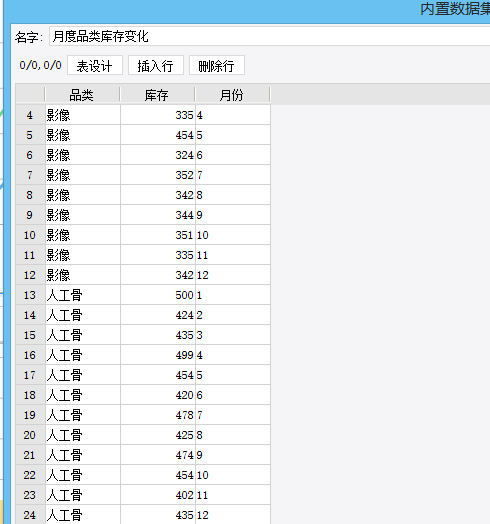Select row header 22
Viewport: 490px width, 524px height.
[x=30, y=475]
